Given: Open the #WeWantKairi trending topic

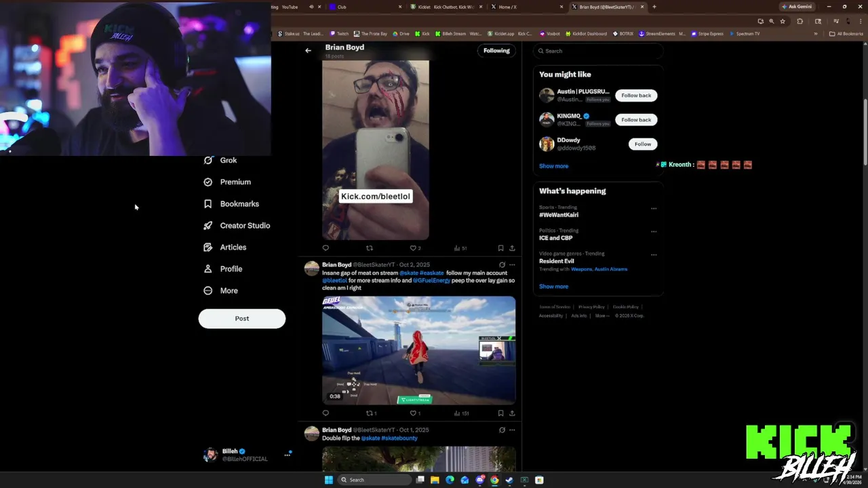Looking at the screenshot, I should pyautogui.click(x=559, y=215).
